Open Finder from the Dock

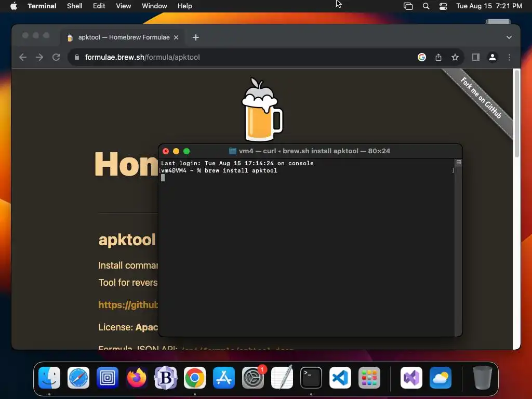pos(49,378)
